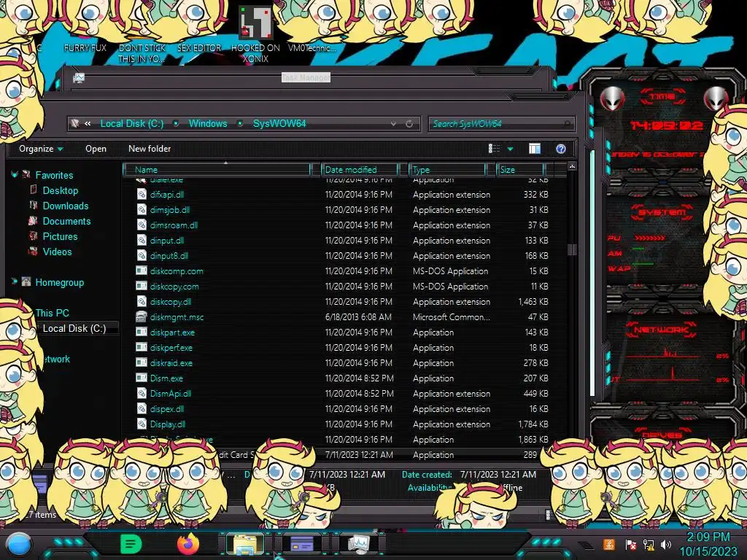Screen dimensions: 747x560
Task: Show the preview pane icon
Action: (x=535, y=149)
